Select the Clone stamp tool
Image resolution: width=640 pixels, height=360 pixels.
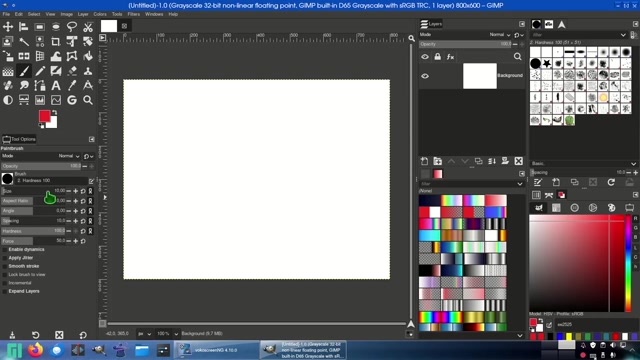click(x=88, y=71)
